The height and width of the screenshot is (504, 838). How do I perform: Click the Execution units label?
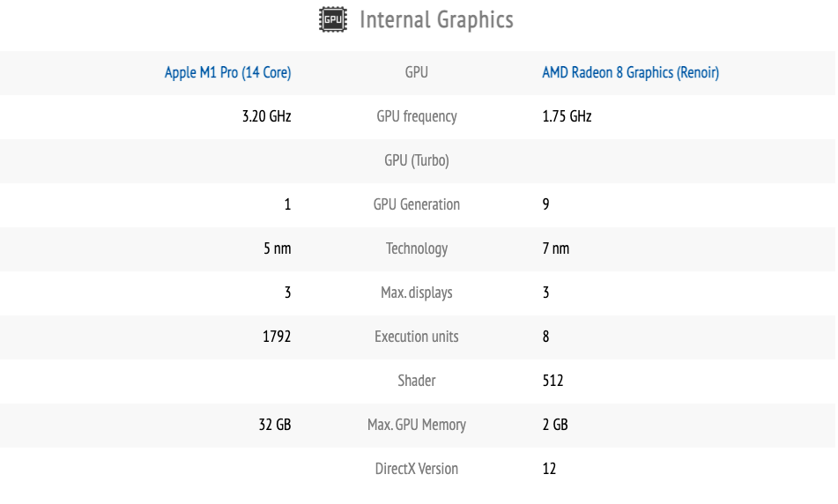point(416,337)
